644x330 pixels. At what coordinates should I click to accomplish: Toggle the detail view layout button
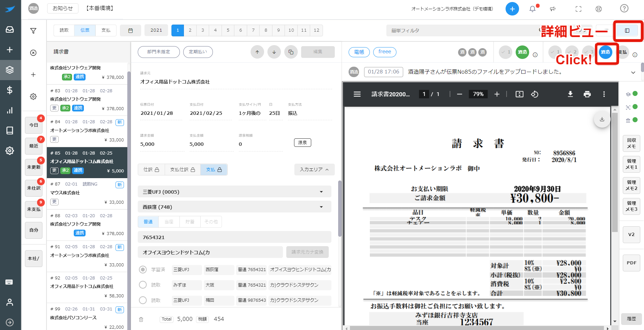click(627, 31)
